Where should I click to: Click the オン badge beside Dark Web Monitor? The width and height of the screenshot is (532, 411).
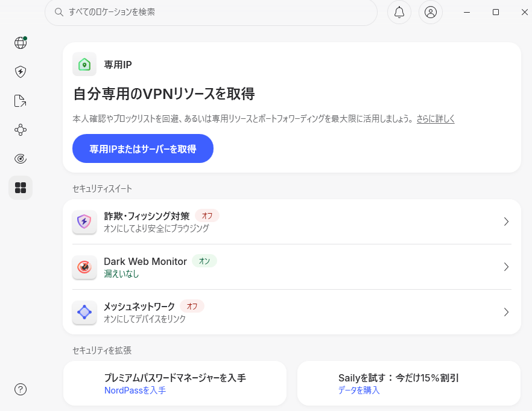(x=204, y=261)
